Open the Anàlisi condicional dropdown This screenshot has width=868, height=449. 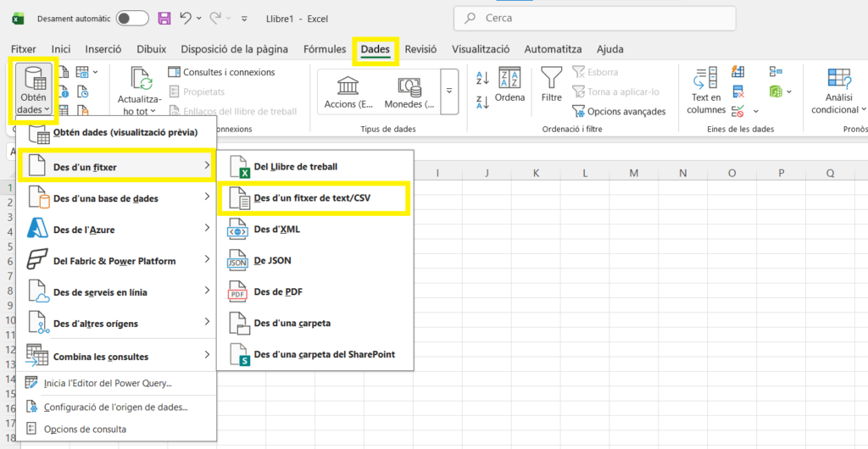(838, 91)
